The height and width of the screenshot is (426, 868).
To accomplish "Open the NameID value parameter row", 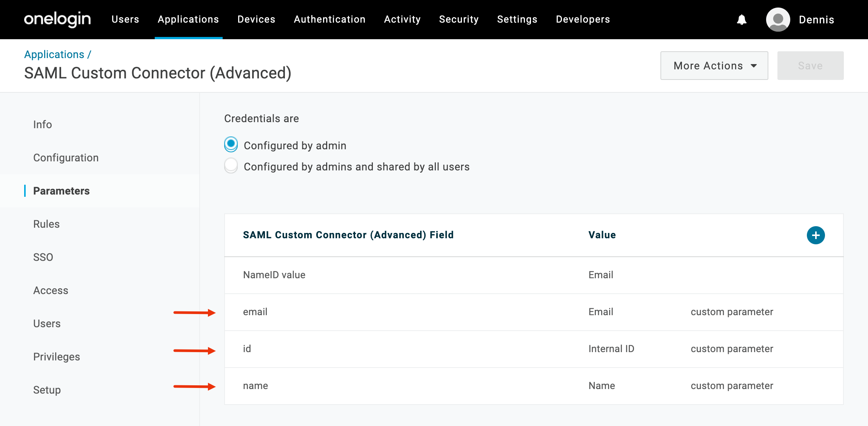I will coord(534,275).
